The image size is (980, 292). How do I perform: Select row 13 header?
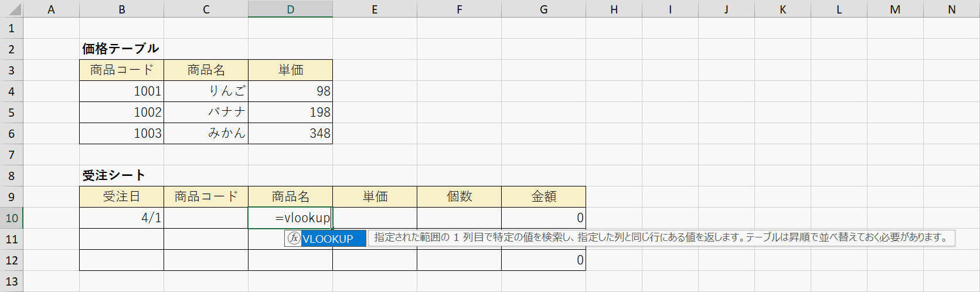click(12, 281)
